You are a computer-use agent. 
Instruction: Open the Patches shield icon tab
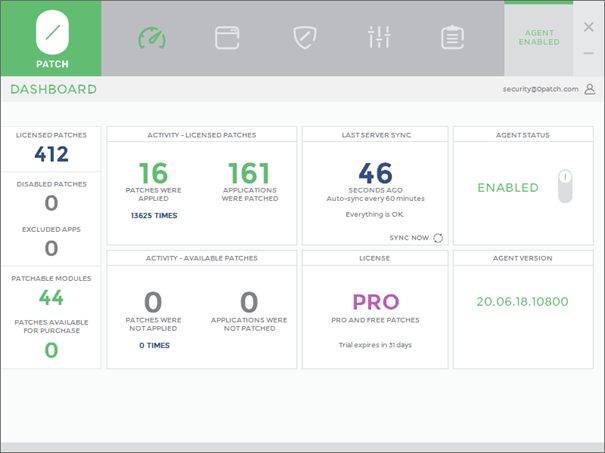[305, 37]
